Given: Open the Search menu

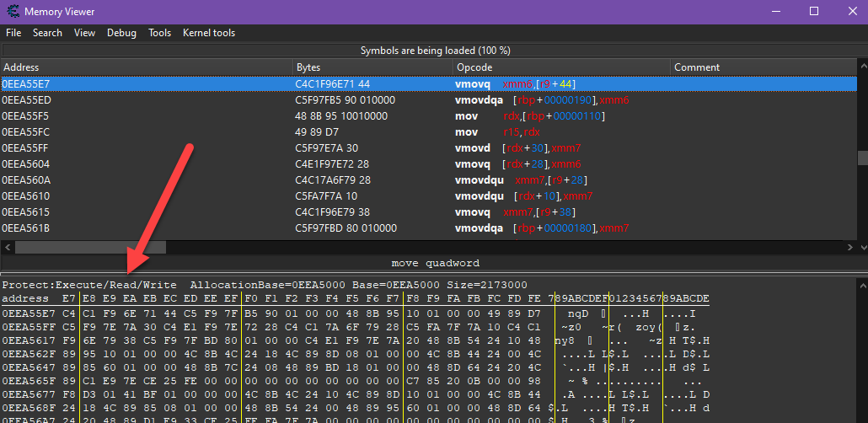Looking at the screenshot, I should coord(47,33).
